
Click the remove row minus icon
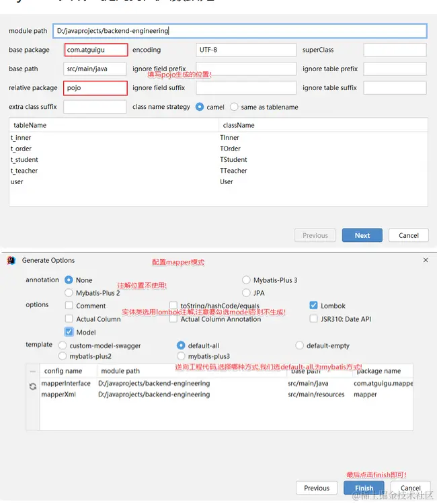(x=33, y=372)
